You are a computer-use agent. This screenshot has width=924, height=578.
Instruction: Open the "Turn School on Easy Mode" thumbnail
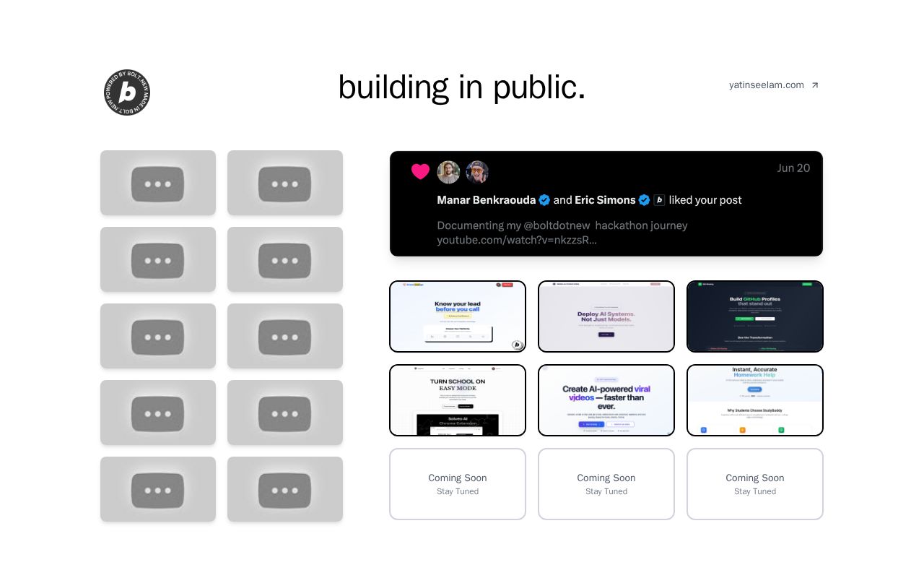(458, 400)
